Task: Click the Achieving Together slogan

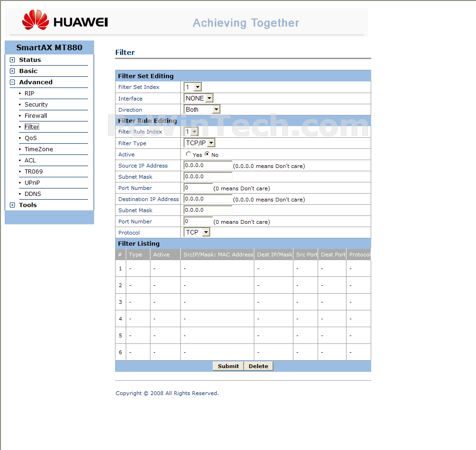Action: click(x=246, y=23)
